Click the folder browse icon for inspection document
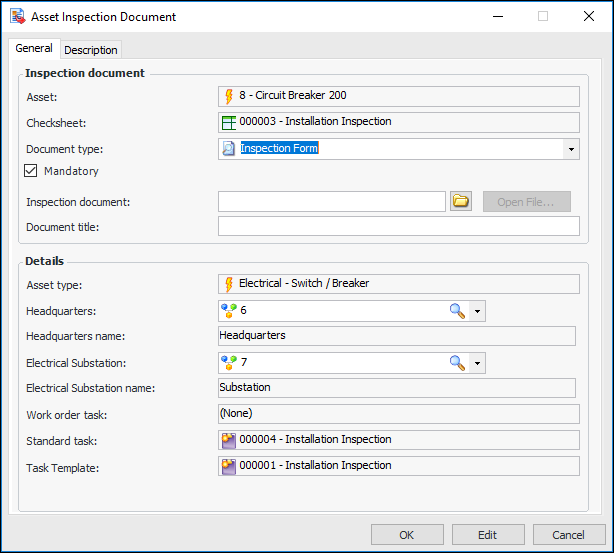614x553 pixels. (460, 201)
